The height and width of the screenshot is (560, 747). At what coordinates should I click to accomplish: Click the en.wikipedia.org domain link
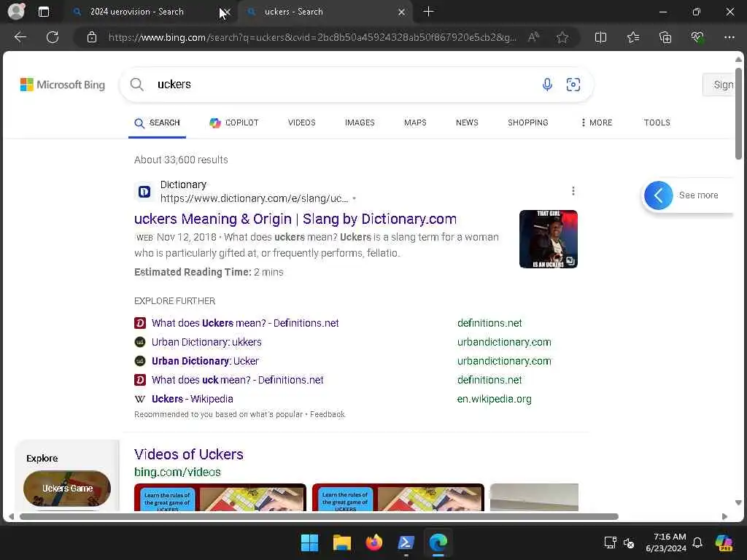tap(494, 399)
